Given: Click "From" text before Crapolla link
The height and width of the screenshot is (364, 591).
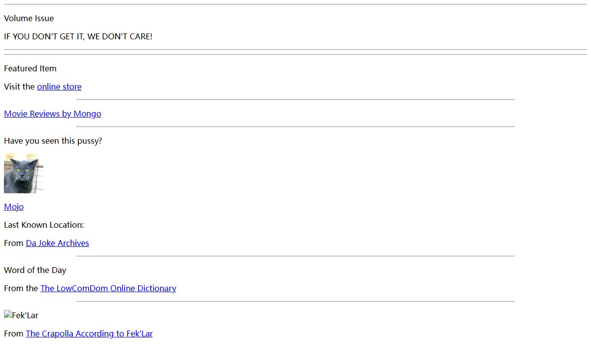Looking at the screenshot, I should [x=14, y=334].
